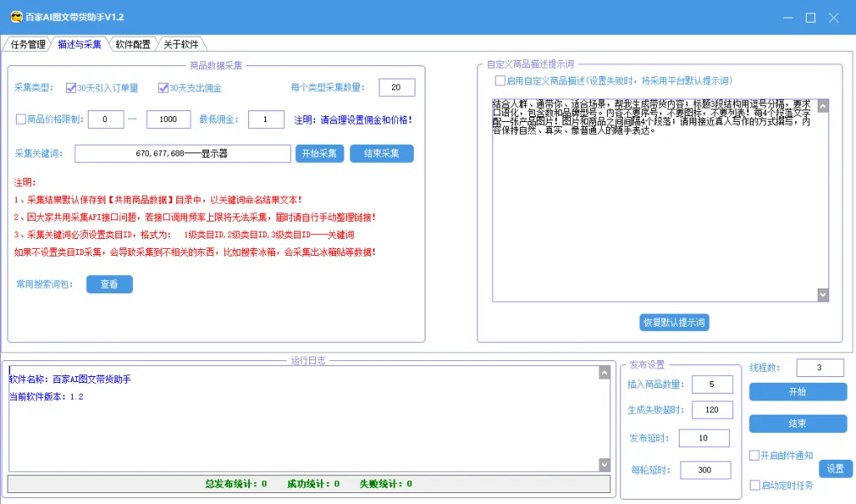Click the 恢复默认提示词 button
The width and height of the screenshot is (856, 504).
(675, 322)
